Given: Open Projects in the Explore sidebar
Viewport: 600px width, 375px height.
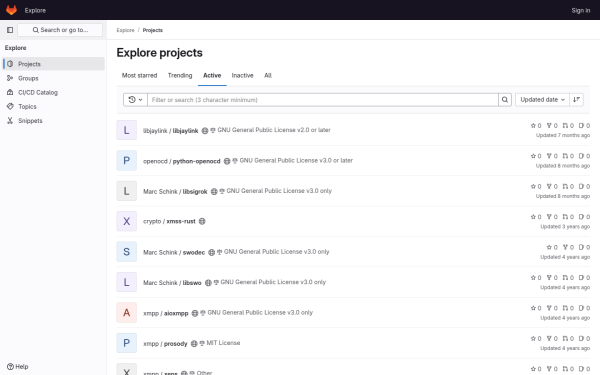Looking at the screenshot, I should [54, 64].
